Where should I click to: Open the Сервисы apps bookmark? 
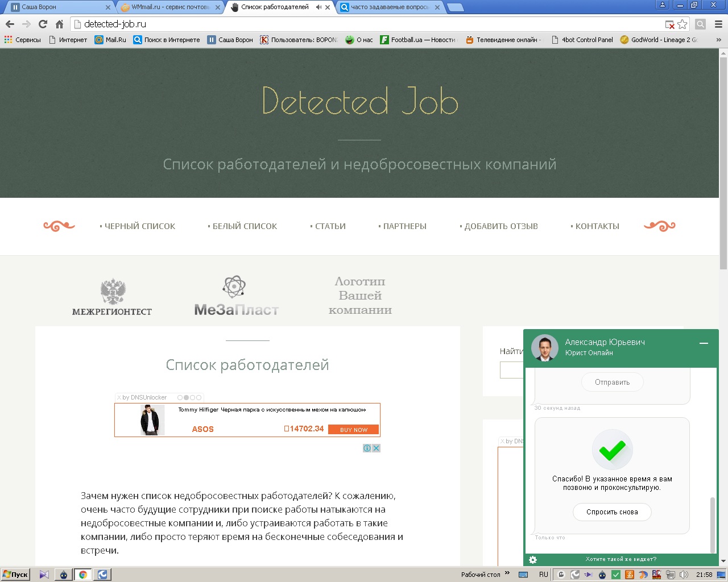(23, 40)
